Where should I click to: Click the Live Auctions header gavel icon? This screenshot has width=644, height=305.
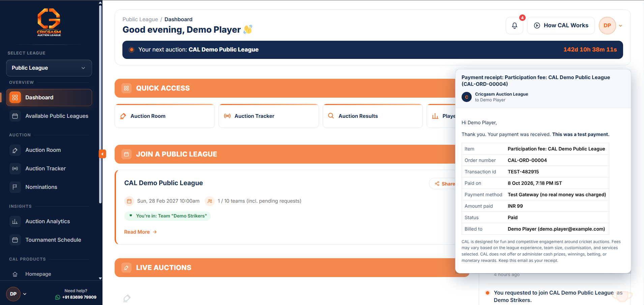[x=126, y=268]
